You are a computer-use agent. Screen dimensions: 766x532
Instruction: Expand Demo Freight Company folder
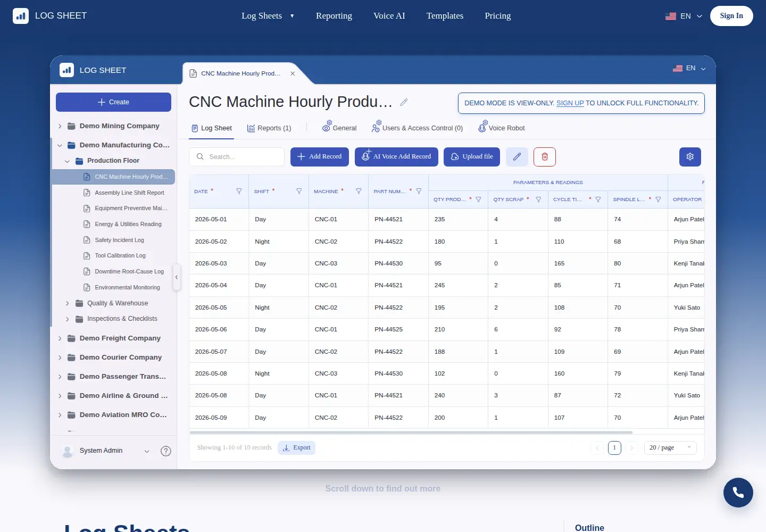coord(60,338)
